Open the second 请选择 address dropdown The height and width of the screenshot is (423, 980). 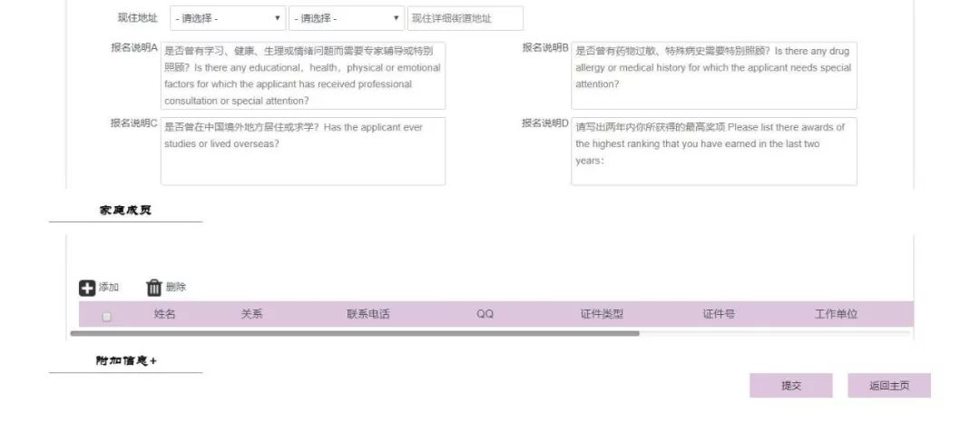[x=347, y=18]
